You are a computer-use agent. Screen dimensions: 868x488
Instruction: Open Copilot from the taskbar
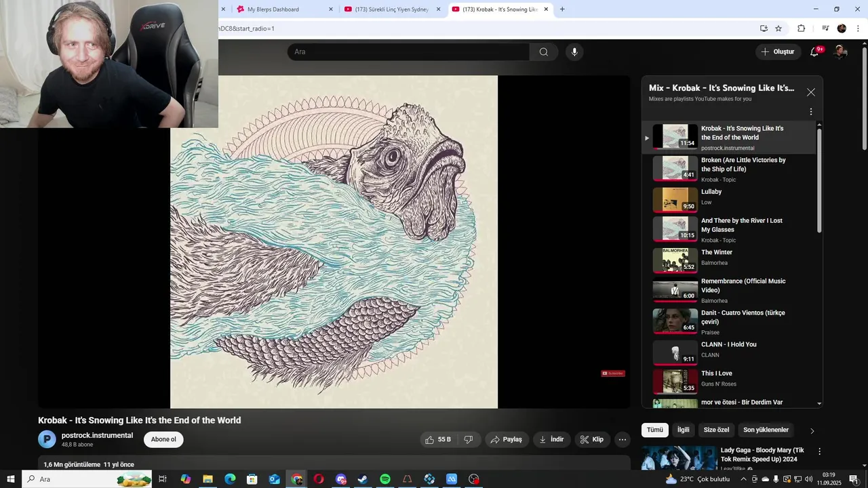pyautogui.click(x=186, y=479)
